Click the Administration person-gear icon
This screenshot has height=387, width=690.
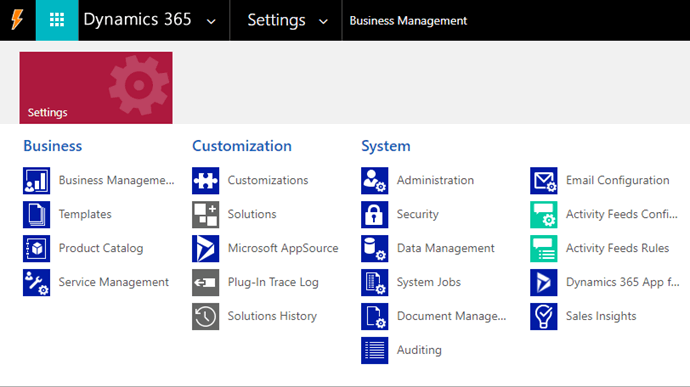[x=374, y=181]
